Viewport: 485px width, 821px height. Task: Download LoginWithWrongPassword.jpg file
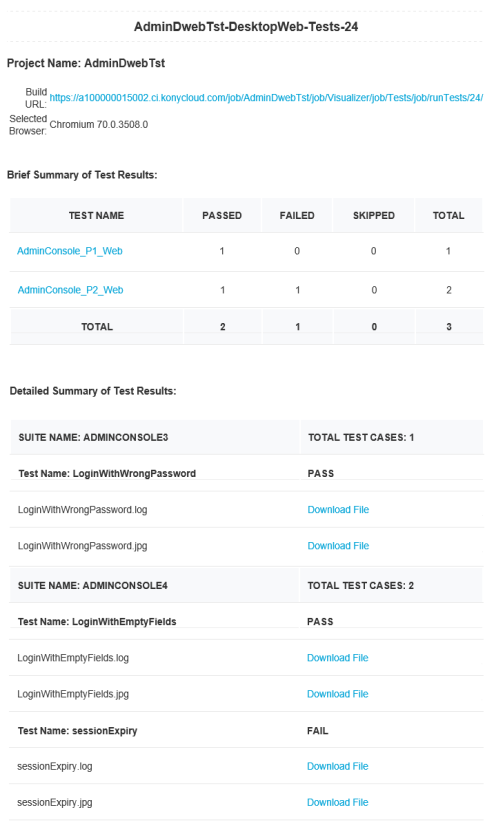pos(338,546)
